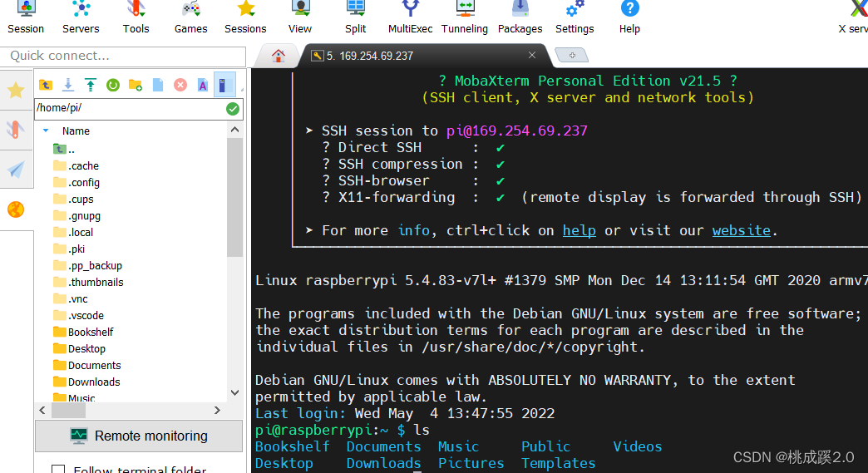Select the Bookshelf folder
Viewport: 868px width, 473px height.
click(x=84, y=332)
